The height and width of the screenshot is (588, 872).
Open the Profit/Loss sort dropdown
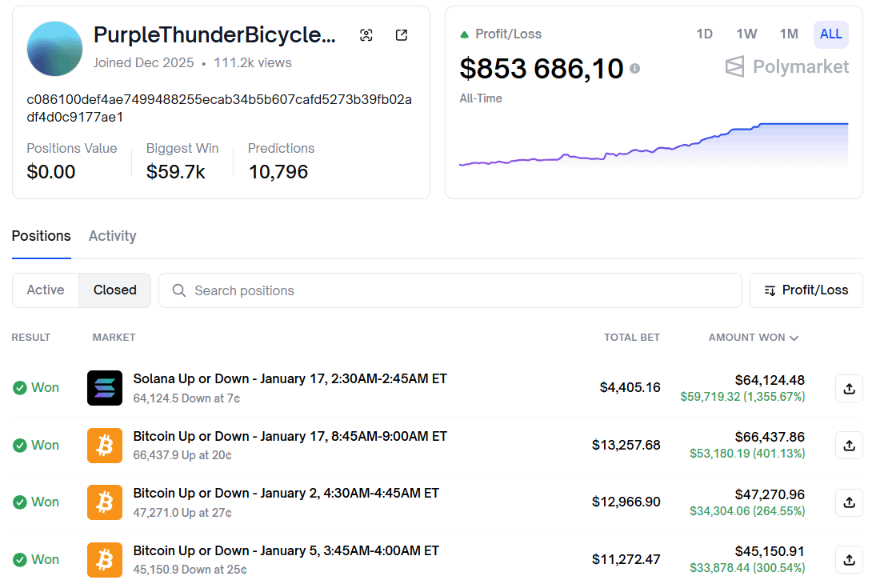(806, 290)
